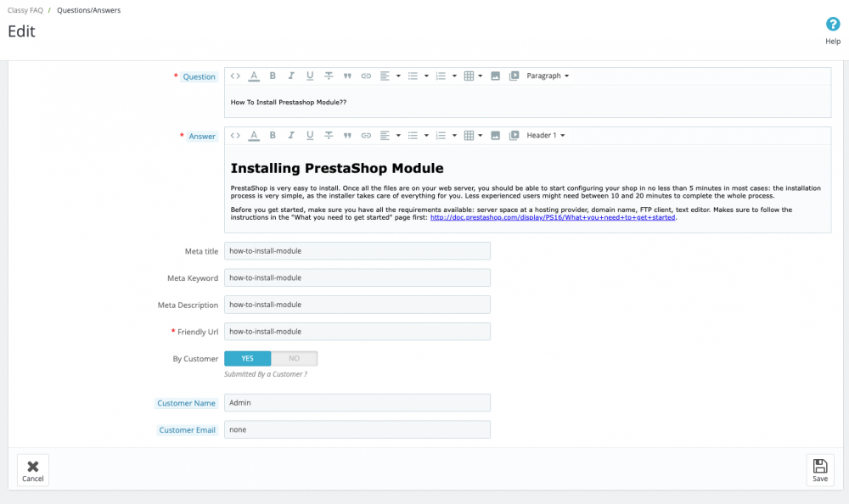Viewport: 849px width, 504px height.
Task: Save the FAQ entry
Action: click(819, 470)
